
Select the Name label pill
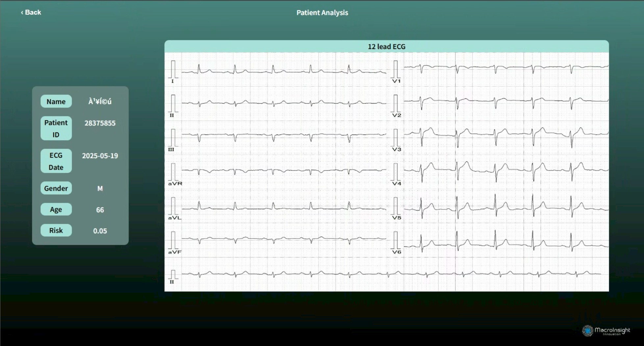pyautogui.click(x=56, y=101)
